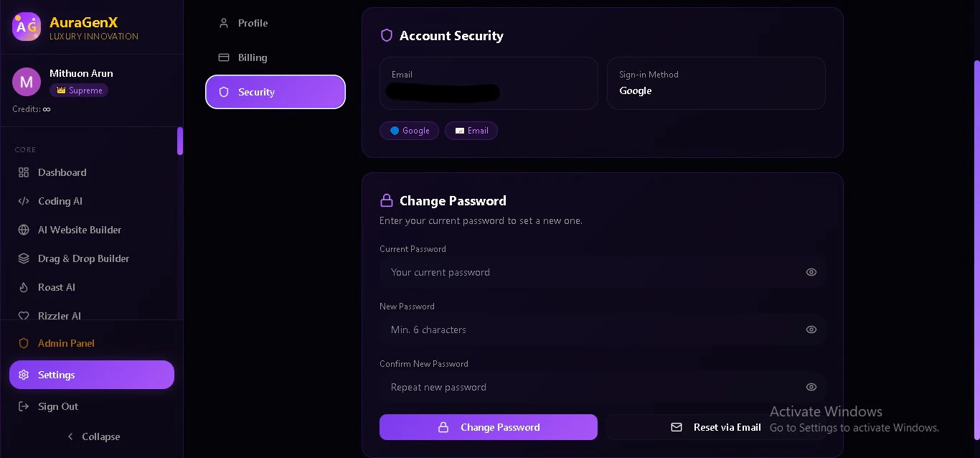The image size is (980, 458).
Task: Click the AuraGenX AG logo icon
Action: (x=27, y=27)
